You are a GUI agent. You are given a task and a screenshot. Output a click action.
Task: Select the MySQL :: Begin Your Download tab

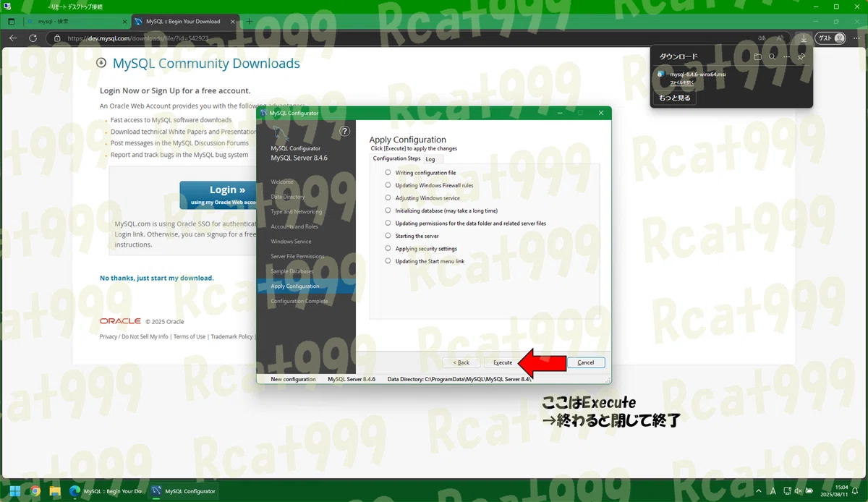pos(184,22)
